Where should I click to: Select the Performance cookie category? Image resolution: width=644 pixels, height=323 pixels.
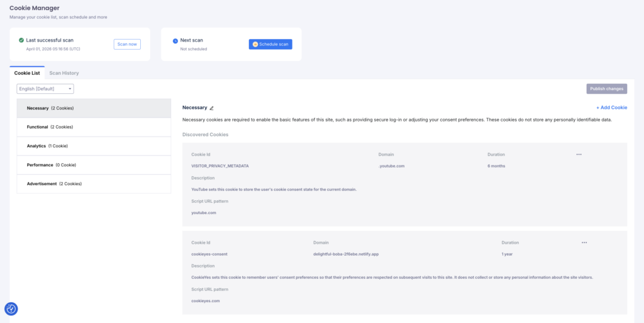pyautogui.click(x=94, y=165)
